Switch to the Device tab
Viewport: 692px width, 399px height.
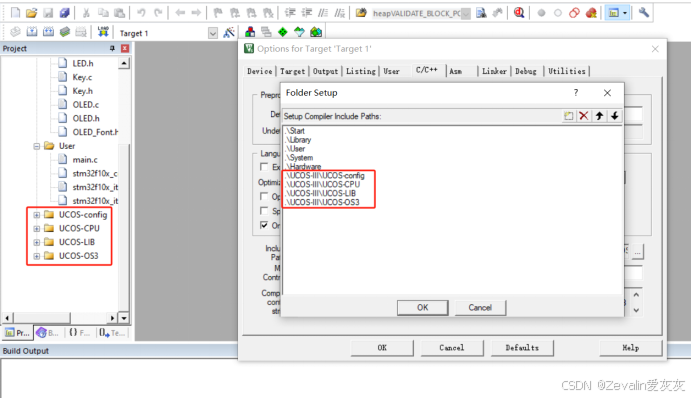pyautogui.click(x=260, y=71)
